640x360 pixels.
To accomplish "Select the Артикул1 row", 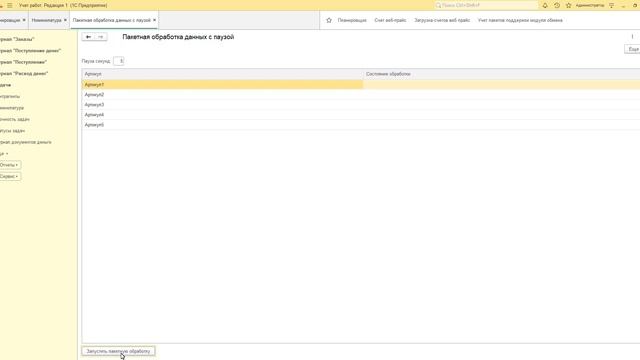I will coord(361,84).
